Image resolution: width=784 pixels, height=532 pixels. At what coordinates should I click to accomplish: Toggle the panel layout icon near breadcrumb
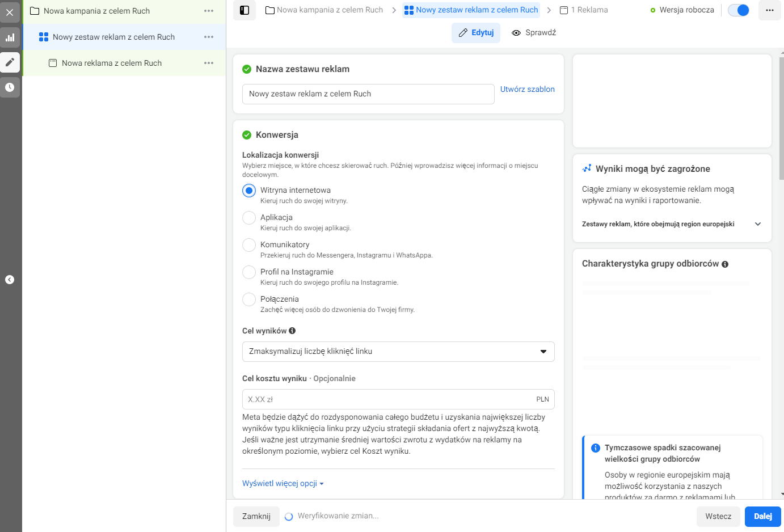[245, 10]
